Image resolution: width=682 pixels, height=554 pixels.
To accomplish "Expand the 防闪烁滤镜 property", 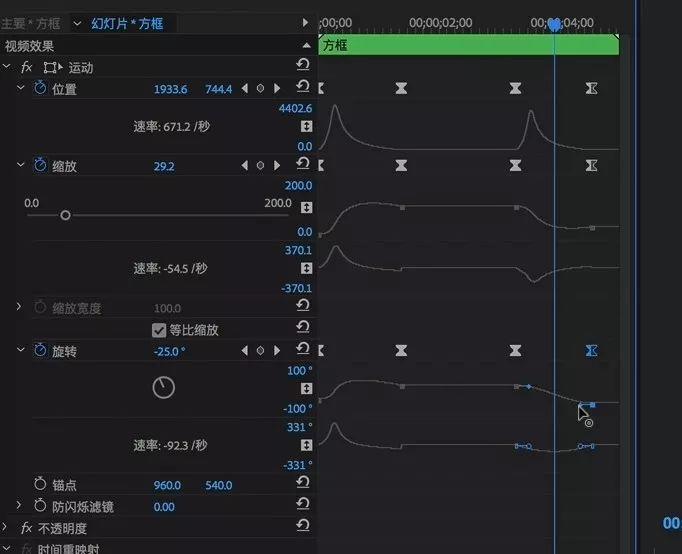I will (x=19, y=505).
